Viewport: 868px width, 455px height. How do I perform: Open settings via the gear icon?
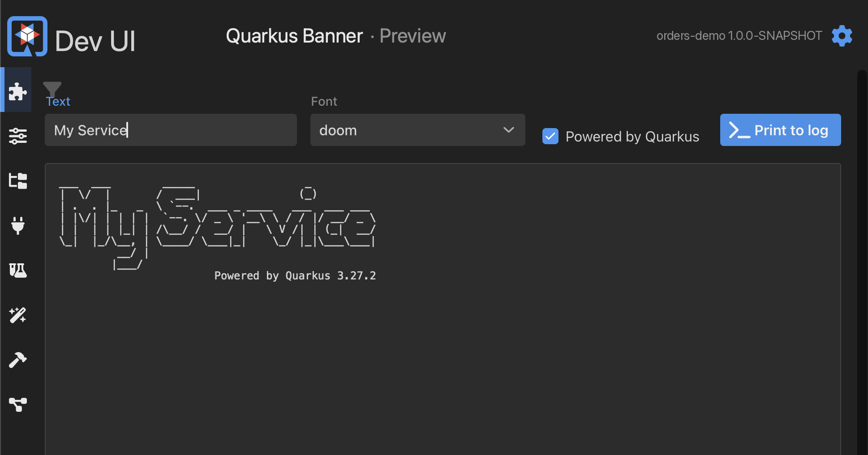tap(842, 36)
